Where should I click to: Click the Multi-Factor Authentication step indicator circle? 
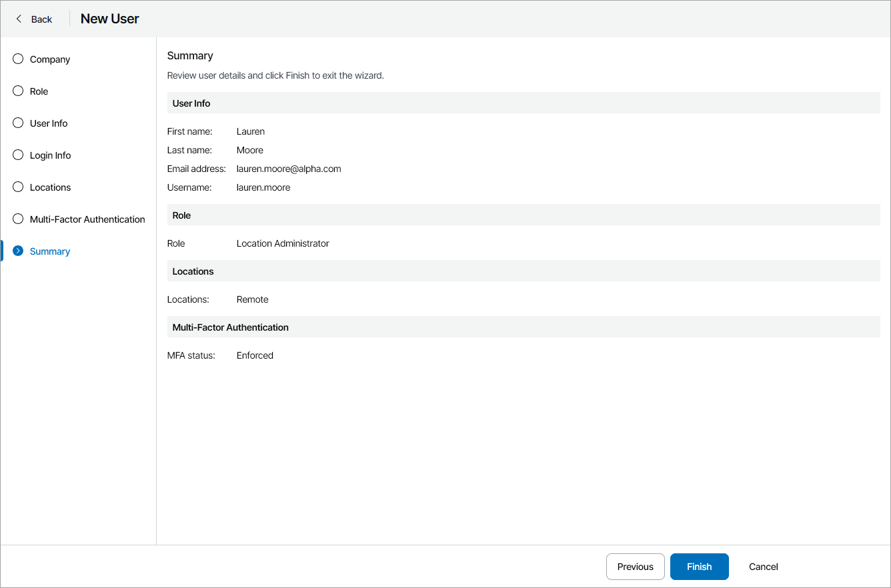click(x=17, y=219)
